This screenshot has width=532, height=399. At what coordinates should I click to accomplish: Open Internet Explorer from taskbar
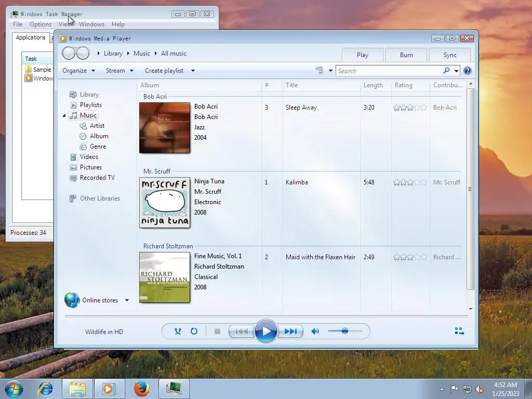pos(46,389)
